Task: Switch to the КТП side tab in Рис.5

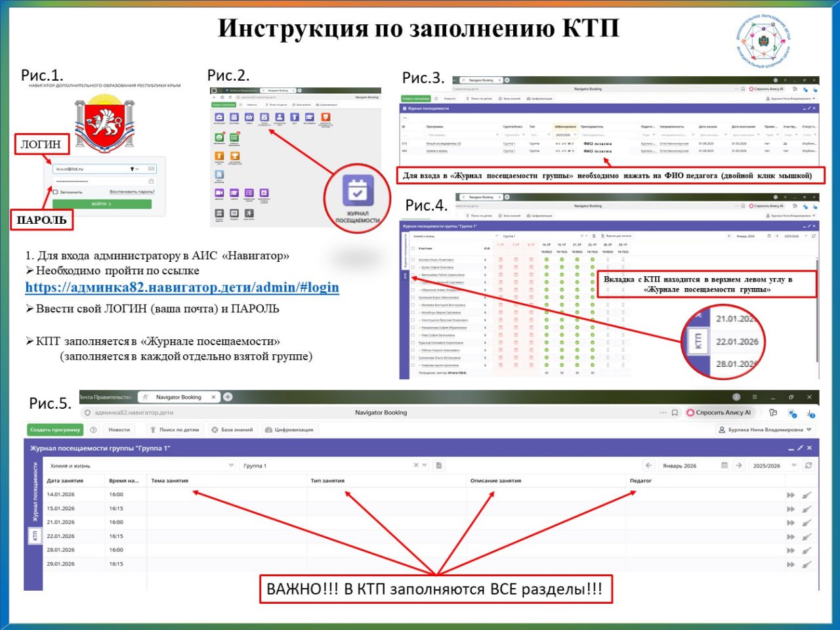Action: pos(35,536)
